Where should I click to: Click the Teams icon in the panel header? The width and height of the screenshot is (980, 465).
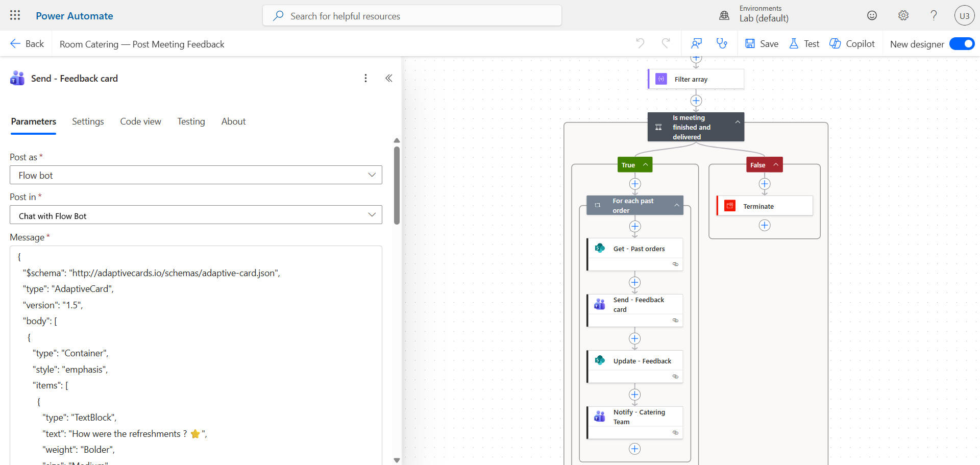pos(17,78)
